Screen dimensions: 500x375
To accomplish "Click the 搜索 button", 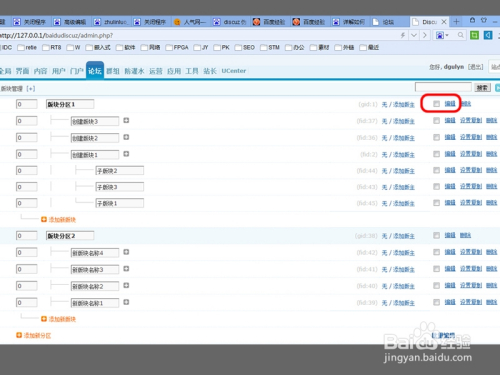I will pos(482,88).
